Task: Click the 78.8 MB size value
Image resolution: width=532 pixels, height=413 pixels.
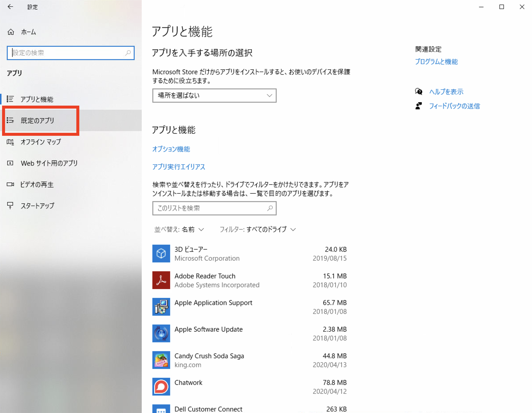Action: [335, 383]
